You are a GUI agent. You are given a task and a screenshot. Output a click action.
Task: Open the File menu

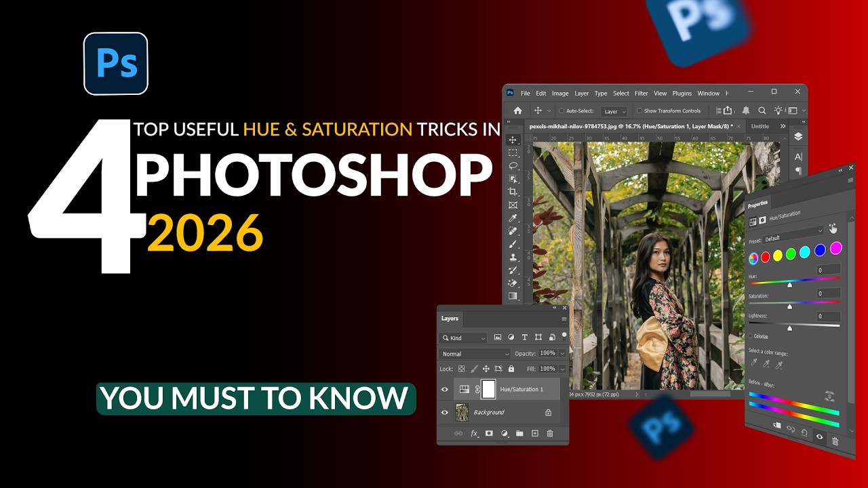[526, 94]
